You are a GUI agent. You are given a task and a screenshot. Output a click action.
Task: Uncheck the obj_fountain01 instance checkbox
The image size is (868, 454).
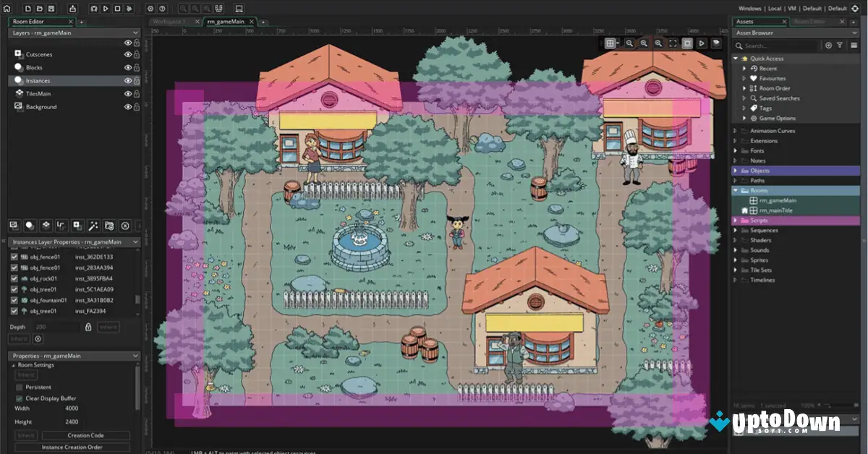click(x=14, y=301)
